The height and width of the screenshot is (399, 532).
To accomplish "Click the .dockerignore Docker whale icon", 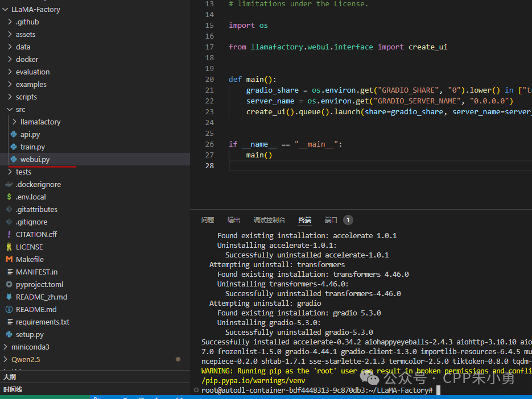I will (x=9, y=184).
